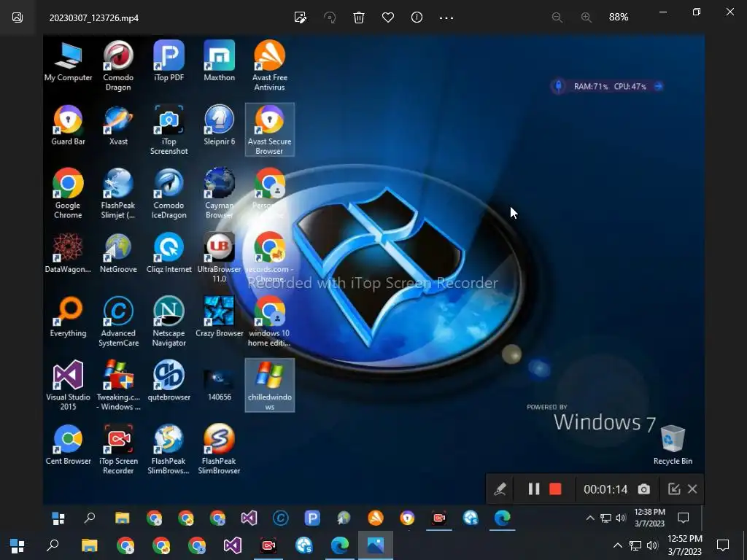Image resolution: width=747 pixels, height=560 pixels.
Task: Delete the video with the trash icon
Action: 359,17
